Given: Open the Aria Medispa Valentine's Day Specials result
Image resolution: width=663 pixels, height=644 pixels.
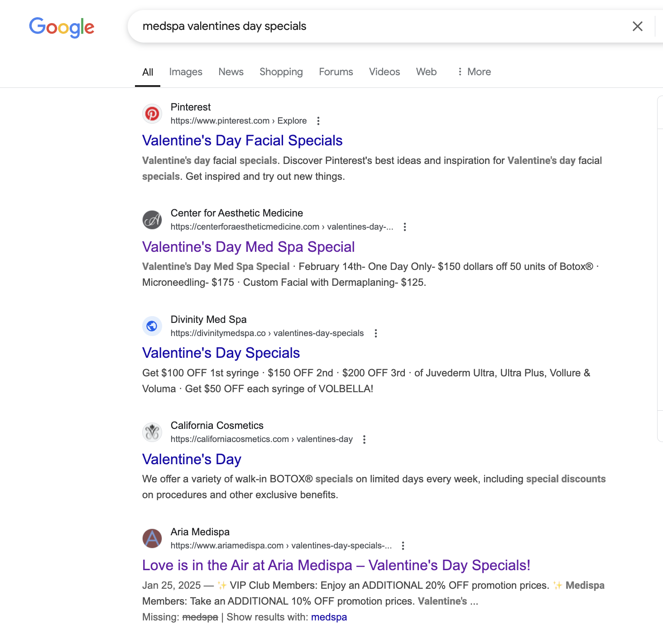Looking at the screenshot, I should tap(336, 565).
